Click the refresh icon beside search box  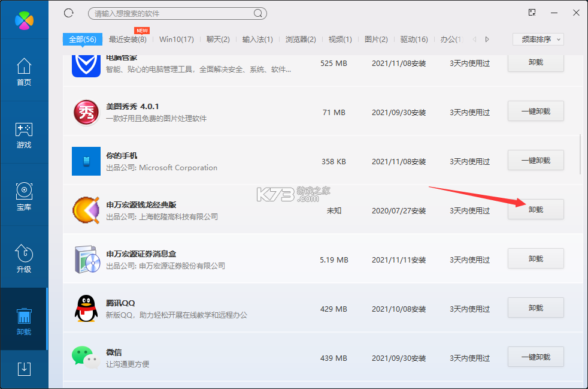69,13
